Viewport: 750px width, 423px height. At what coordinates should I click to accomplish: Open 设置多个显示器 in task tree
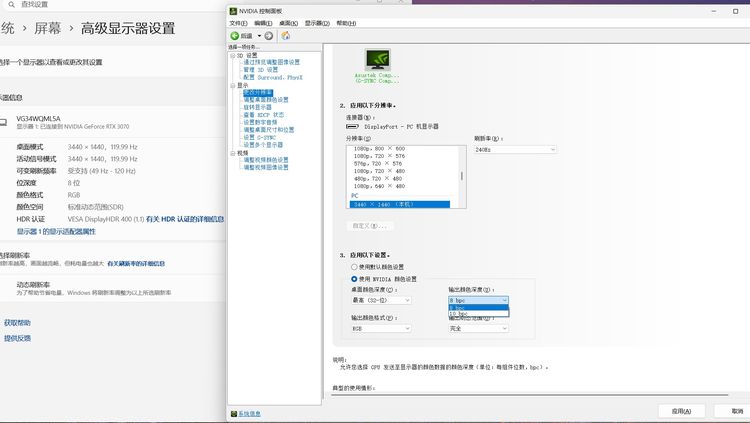point(263,145)
